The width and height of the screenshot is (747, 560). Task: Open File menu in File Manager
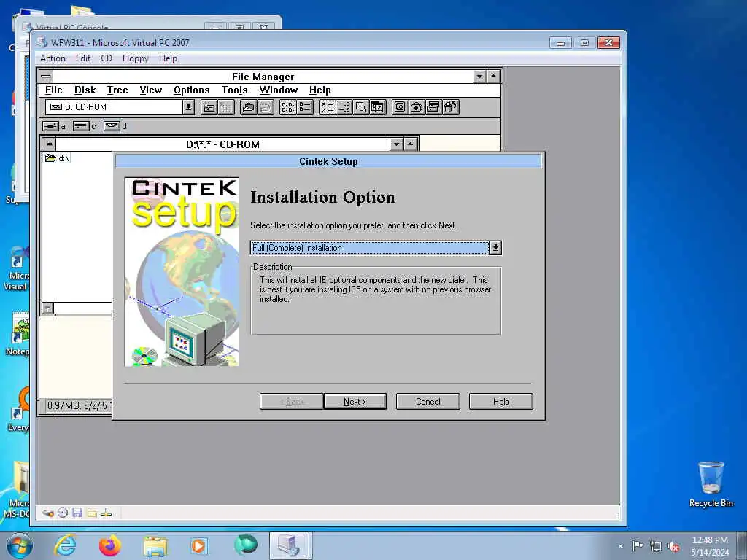click(53, 90)
